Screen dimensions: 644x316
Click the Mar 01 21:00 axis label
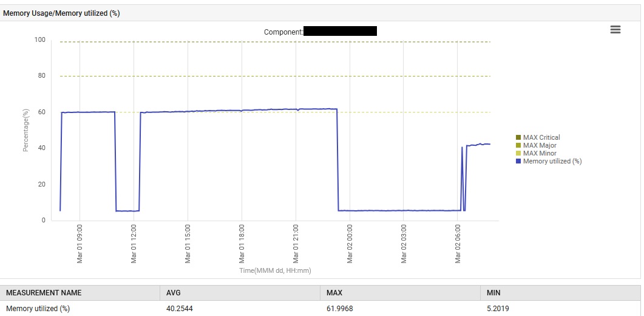[296, 244]
